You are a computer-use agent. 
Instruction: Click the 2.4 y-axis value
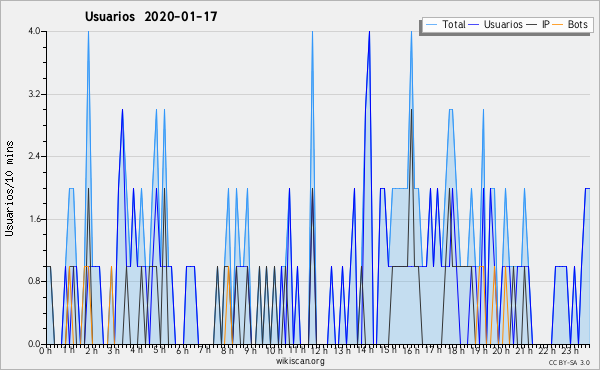coord(34,156)
